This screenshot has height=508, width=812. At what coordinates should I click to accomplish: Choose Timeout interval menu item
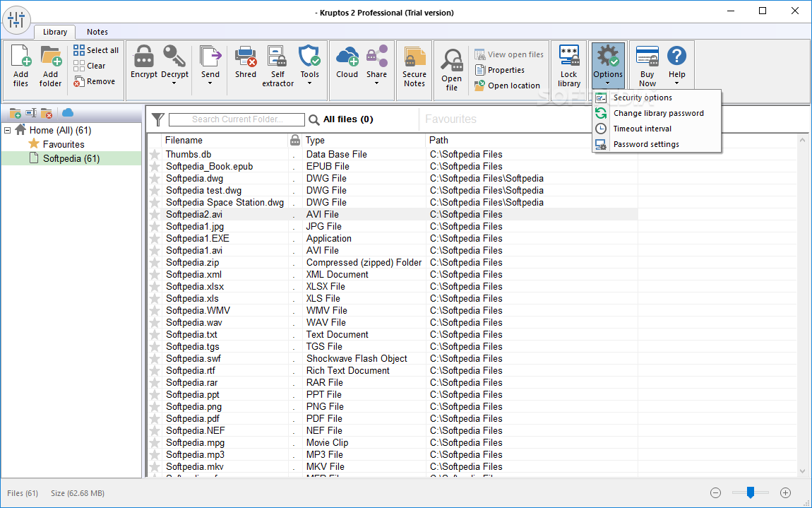pos(657,129)
